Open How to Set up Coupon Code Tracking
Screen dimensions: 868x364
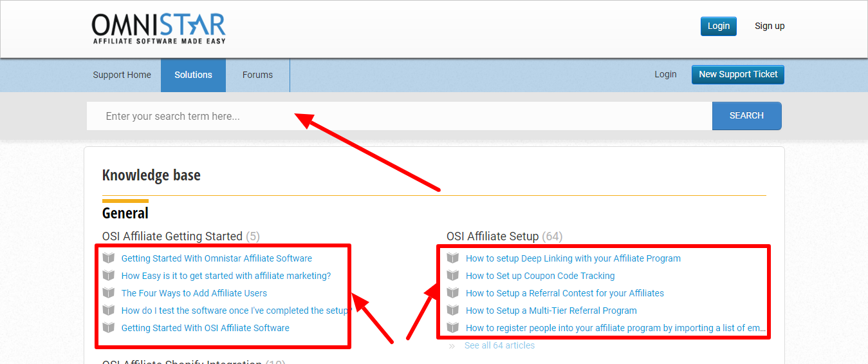540,276
